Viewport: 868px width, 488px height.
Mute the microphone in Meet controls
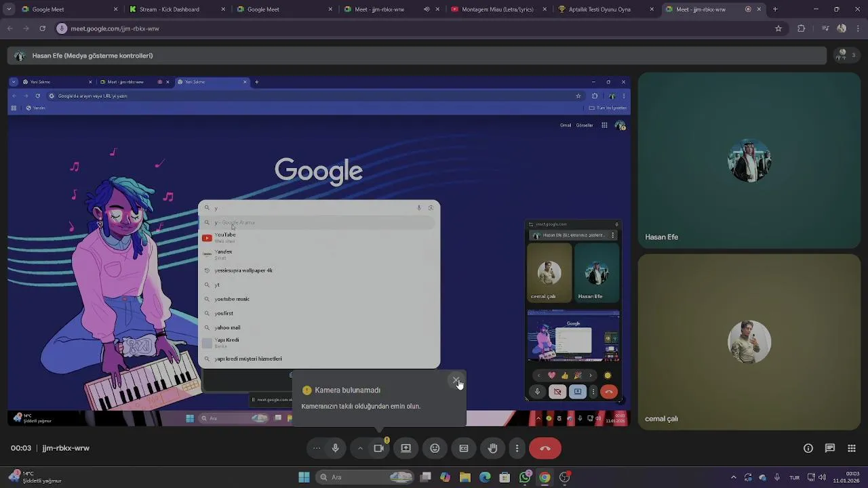335,448
